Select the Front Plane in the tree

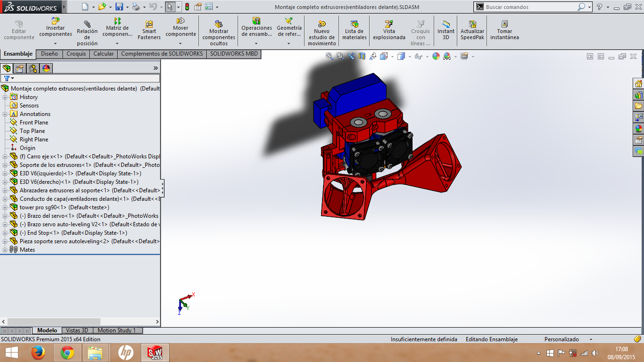34,123
